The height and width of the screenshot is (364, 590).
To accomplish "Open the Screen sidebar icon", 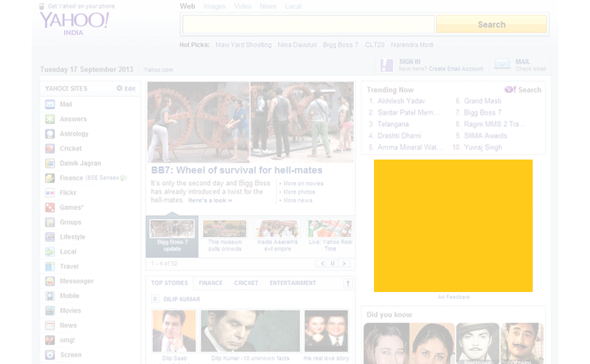I will [50, 355].
